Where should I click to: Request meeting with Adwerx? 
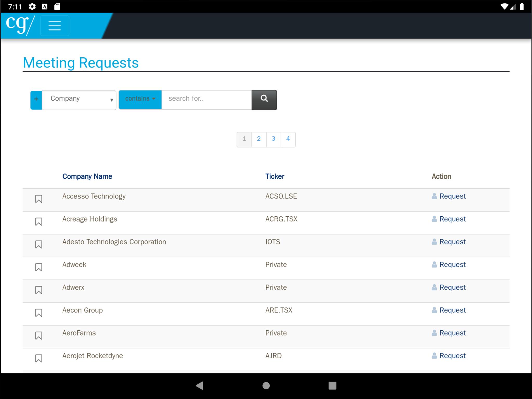(x=449, y=287)
